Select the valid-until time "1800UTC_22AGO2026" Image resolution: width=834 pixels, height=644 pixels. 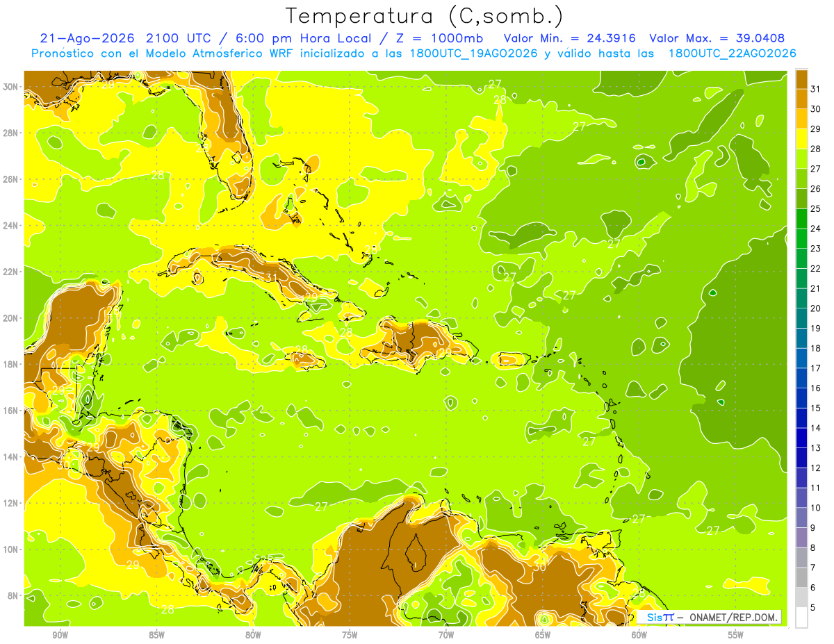[732, 53]
